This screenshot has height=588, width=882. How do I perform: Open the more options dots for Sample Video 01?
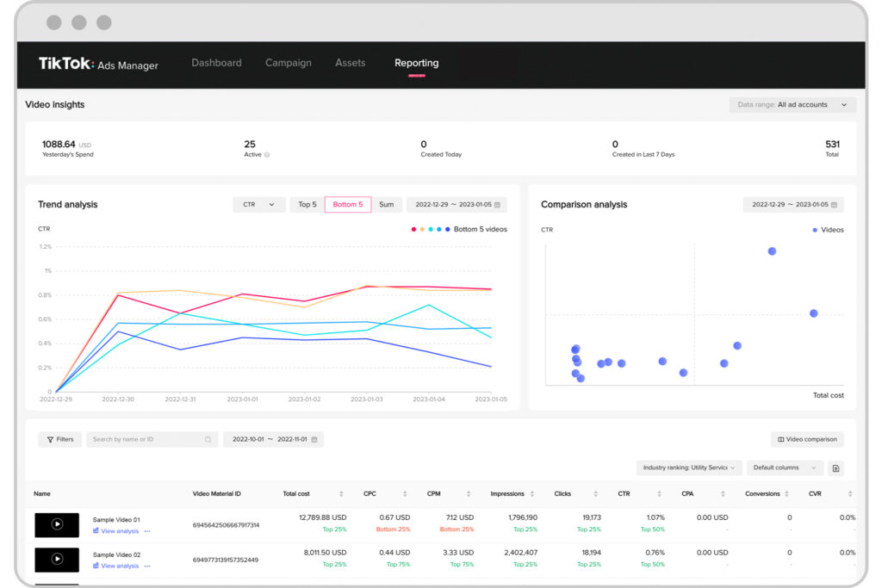(x=147, y=531)
